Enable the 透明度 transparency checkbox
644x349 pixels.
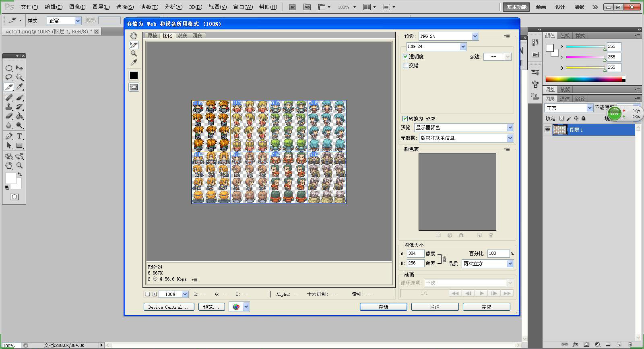(x=405, y=57)
